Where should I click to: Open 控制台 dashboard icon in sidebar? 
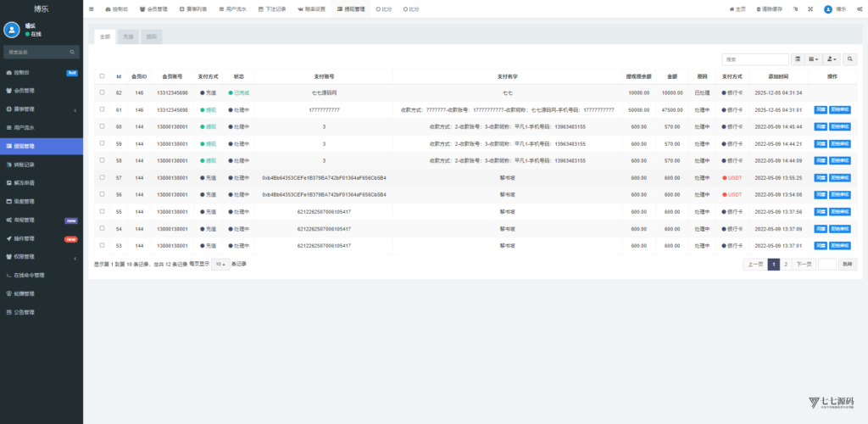click(x=8, y=73)
